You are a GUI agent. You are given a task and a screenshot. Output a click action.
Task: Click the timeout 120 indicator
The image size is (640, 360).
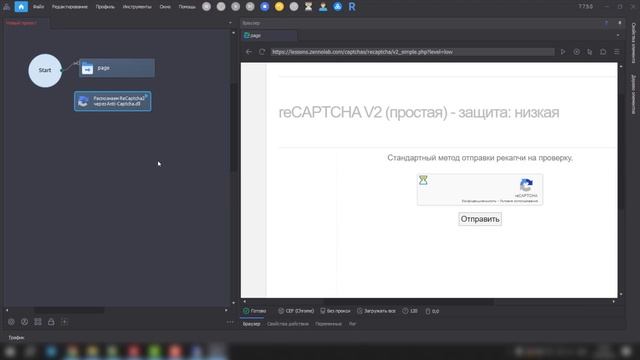pyautogui.click(x=410, y=311)
